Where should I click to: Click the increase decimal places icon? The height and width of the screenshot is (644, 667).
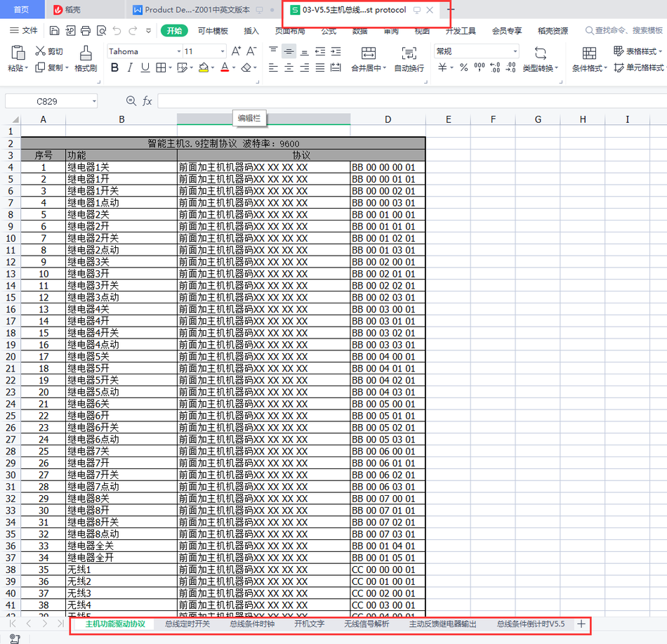(x=495, y=67)
